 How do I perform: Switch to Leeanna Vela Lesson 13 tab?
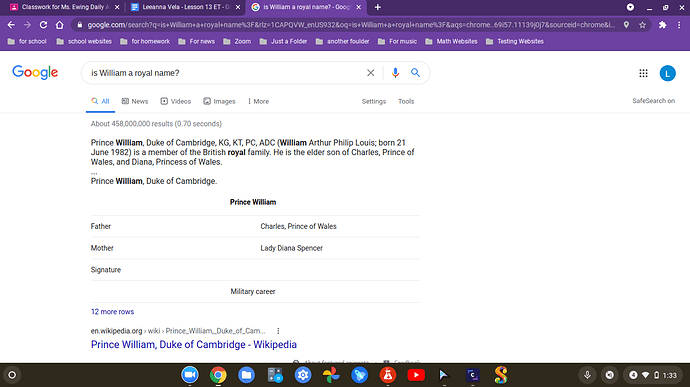186,7
